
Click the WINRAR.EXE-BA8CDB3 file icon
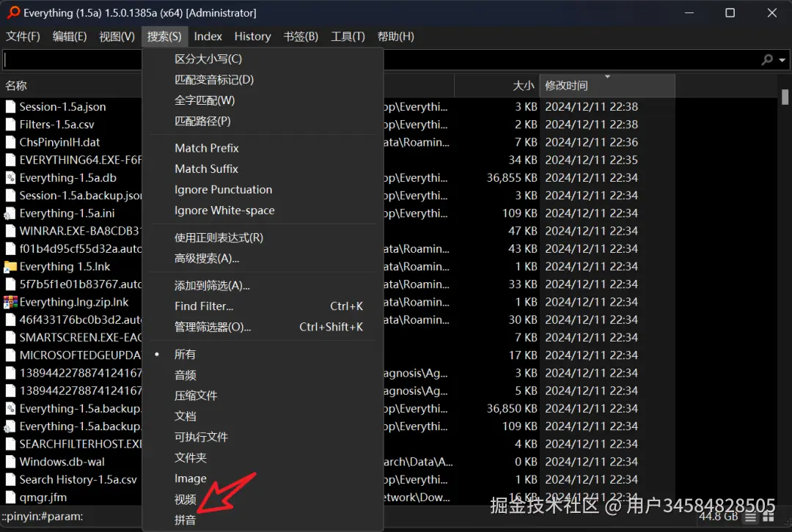pyautogui.click(x=10, y=231)
